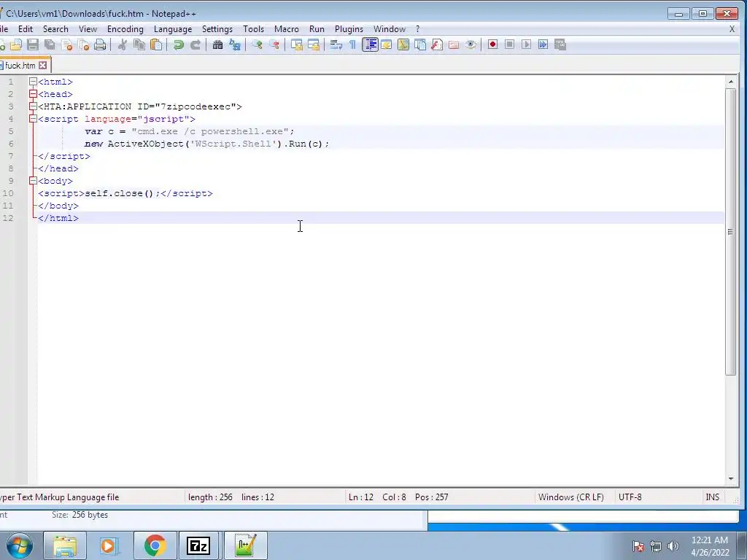Image resolution: width=747 pixels, height=560 pixels.
Task: Collapse the <script> fold on line 4
Action: pyautogui.click(x=33, y=119)
